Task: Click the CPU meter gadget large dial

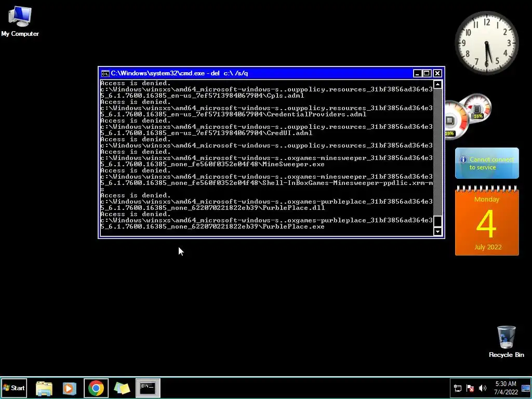Action: [456, 120]
